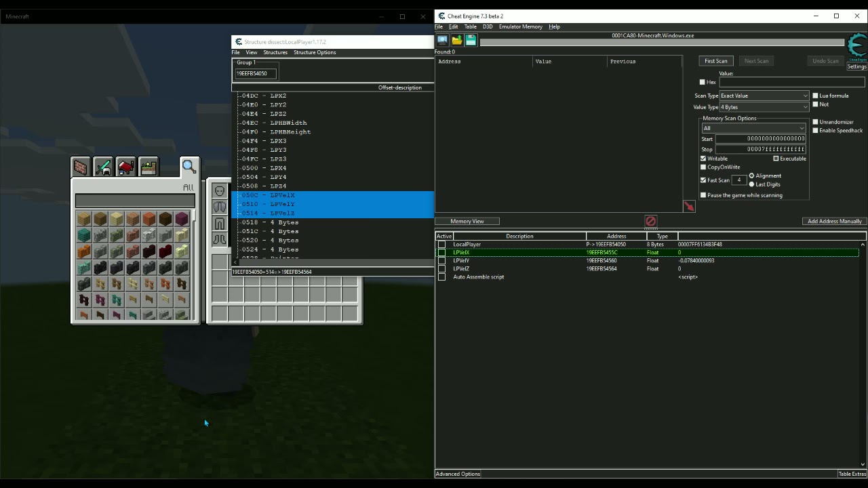Click the Cheat Engine logo icon
The width and height of the screenshot is (868, 488).
point(857,47)
